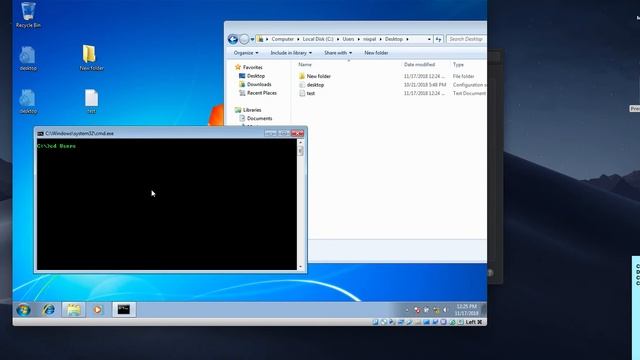
Task: Click the Explorer Back arrow button
Action: [233, 39]
